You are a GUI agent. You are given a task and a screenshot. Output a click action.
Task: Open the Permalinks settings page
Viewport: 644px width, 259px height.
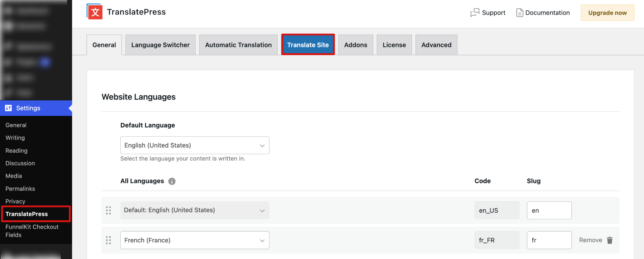point(20,189)
